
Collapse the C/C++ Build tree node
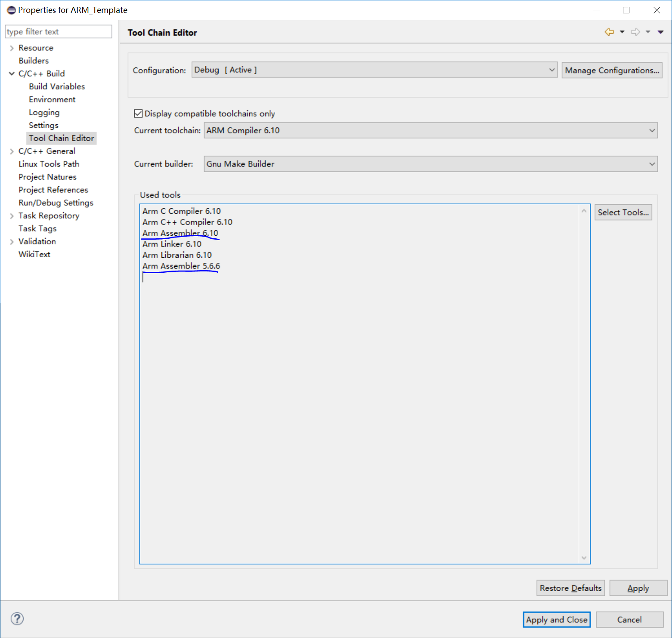pyautogui.click(x=12, y=74)
